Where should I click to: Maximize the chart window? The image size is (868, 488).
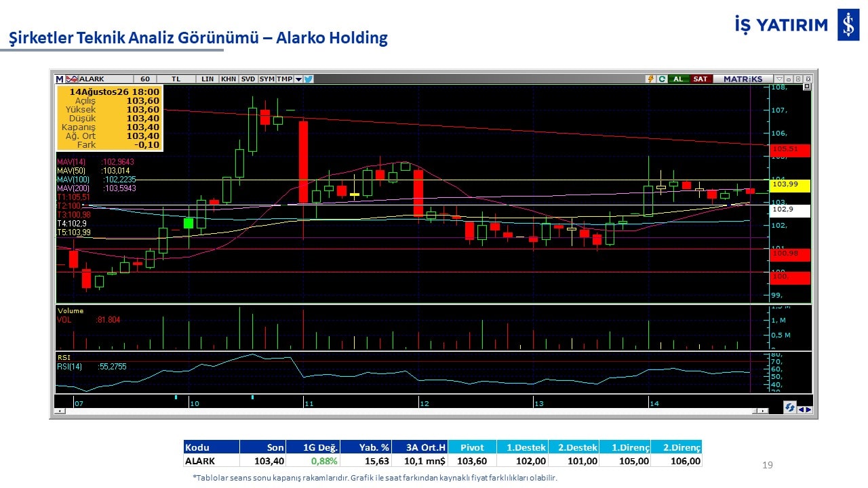(797, 79)
